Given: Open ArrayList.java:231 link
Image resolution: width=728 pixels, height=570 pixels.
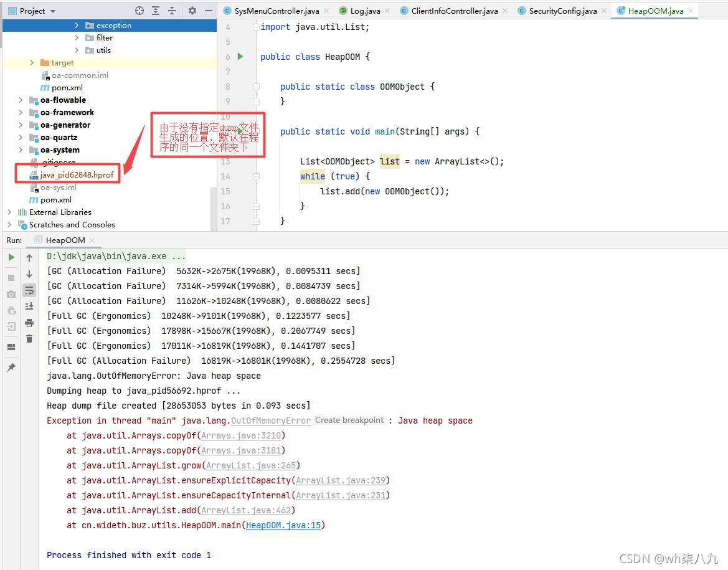Looking at the screenshot, I should [x=340, y=495].
